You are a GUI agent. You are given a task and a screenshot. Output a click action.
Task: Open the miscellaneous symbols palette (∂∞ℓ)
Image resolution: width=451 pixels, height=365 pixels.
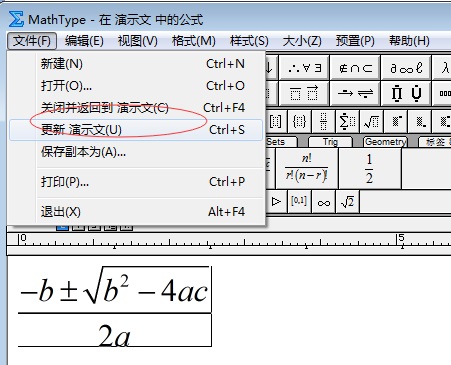[406, 68]
